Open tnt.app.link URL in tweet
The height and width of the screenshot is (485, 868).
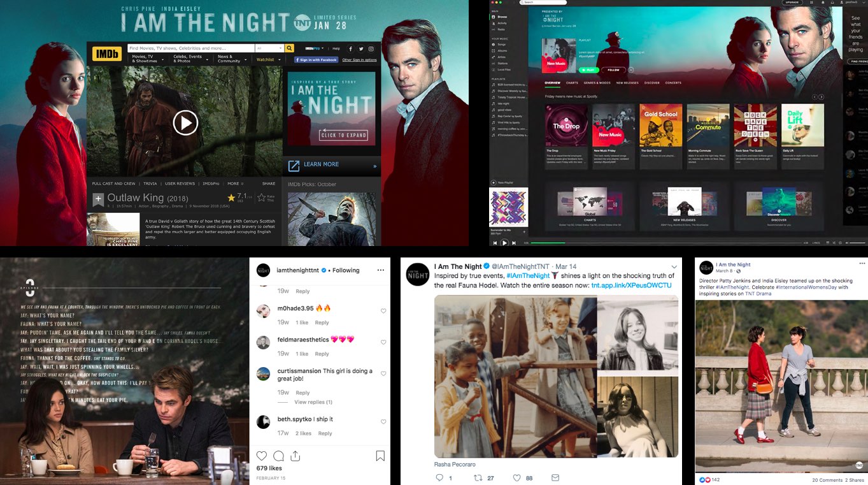pos(631,285)
